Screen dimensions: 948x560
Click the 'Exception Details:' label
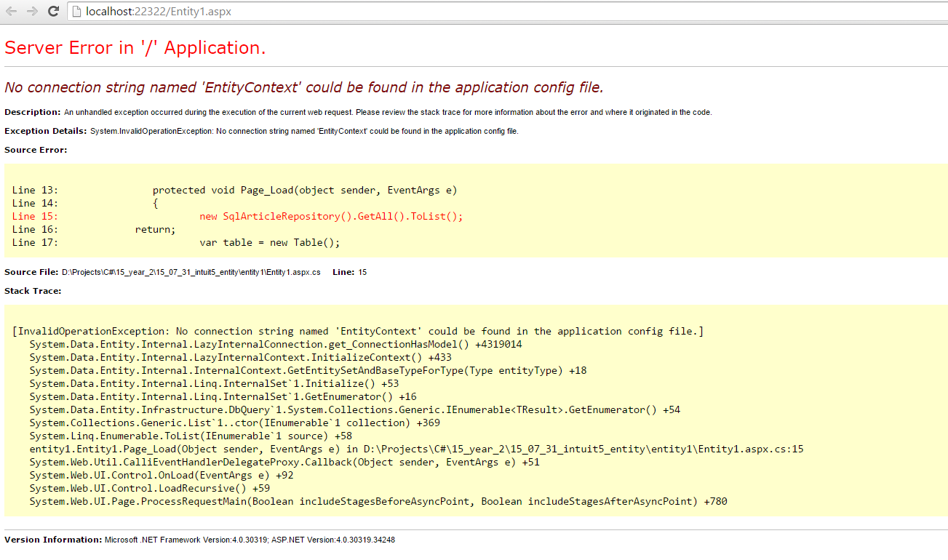(46, 131)
